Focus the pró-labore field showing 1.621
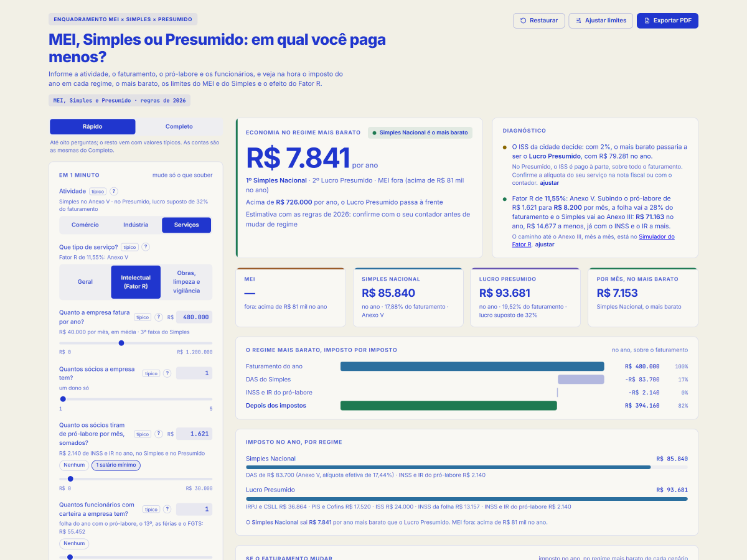The width and height of the screenshot is (747, 560). tap(194, 434)
